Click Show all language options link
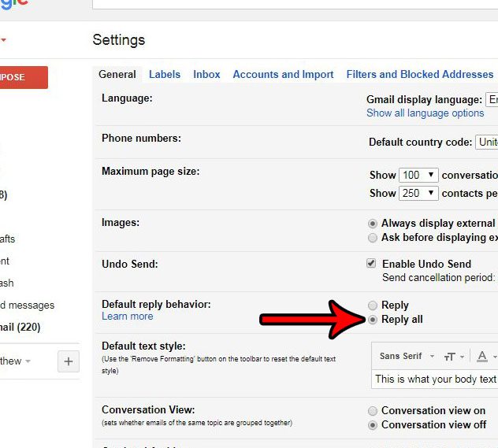This screenshot has width=498, height=448. [425, 113]
